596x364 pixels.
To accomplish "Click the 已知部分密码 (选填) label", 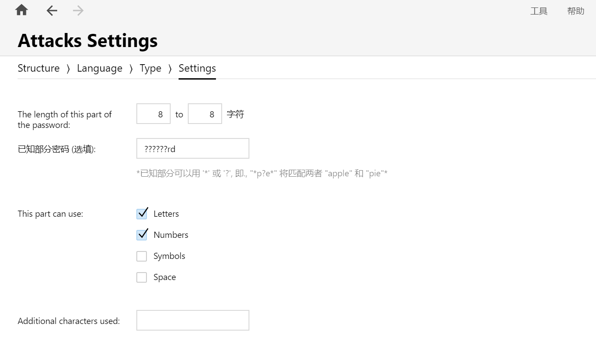I will (x=56, y=149).
